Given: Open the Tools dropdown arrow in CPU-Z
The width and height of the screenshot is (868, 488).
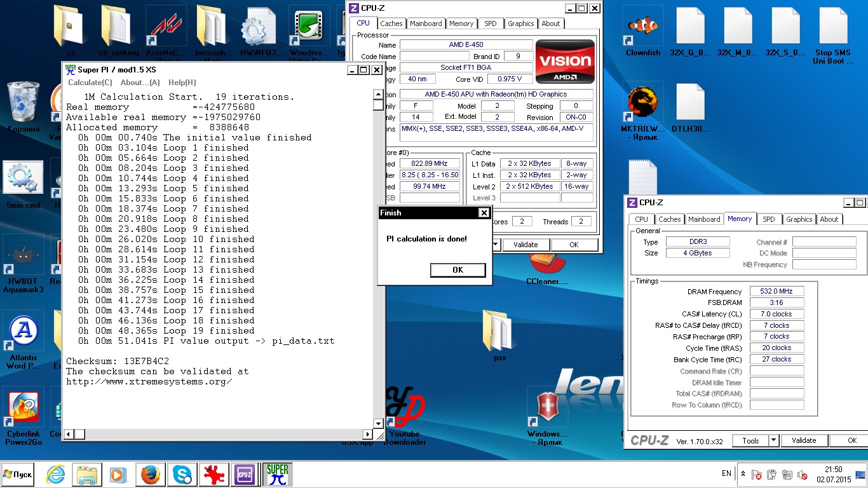Looking at the screenshot, I should pos(773,440).
